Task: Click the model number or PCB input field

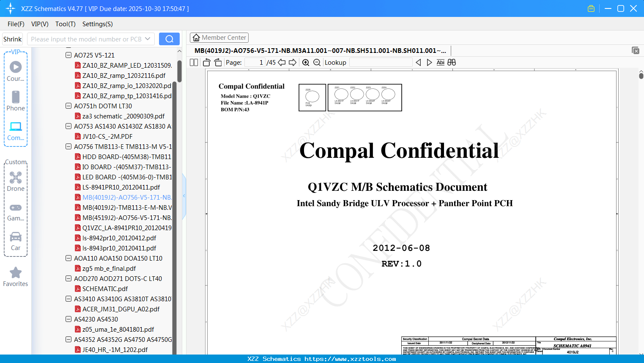Action: click(86, 39)
